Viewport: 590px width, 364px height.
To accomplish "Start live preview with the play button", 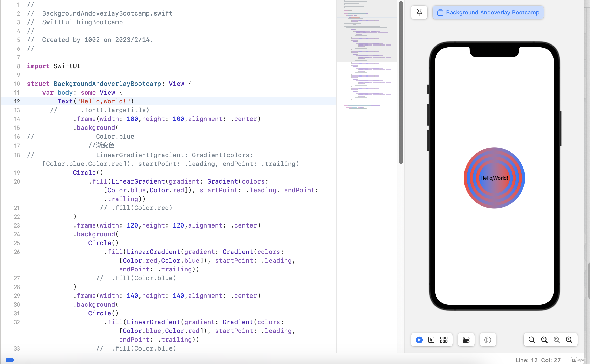I will (x=419, y=340).
